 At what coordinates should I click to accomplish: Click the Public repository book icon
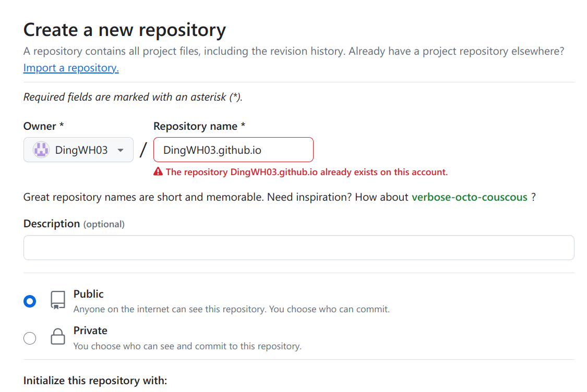coord(57,300)
